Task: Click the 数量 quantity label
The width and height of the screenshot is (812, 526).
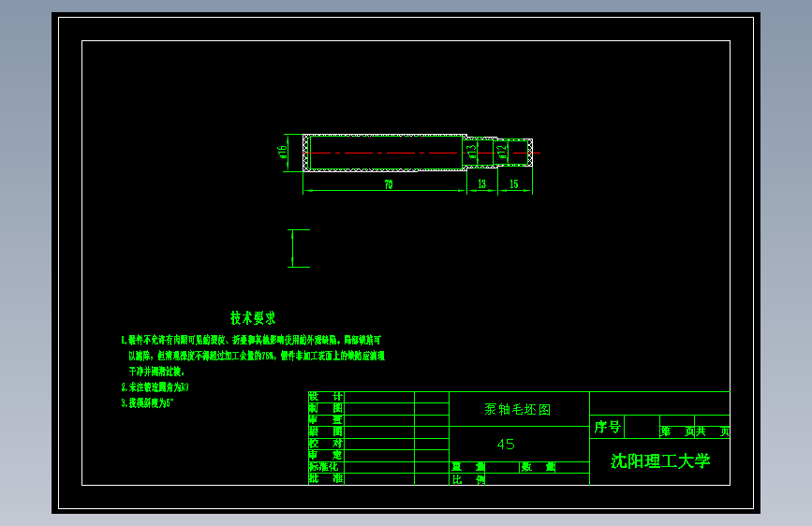Action: (538, 467)
